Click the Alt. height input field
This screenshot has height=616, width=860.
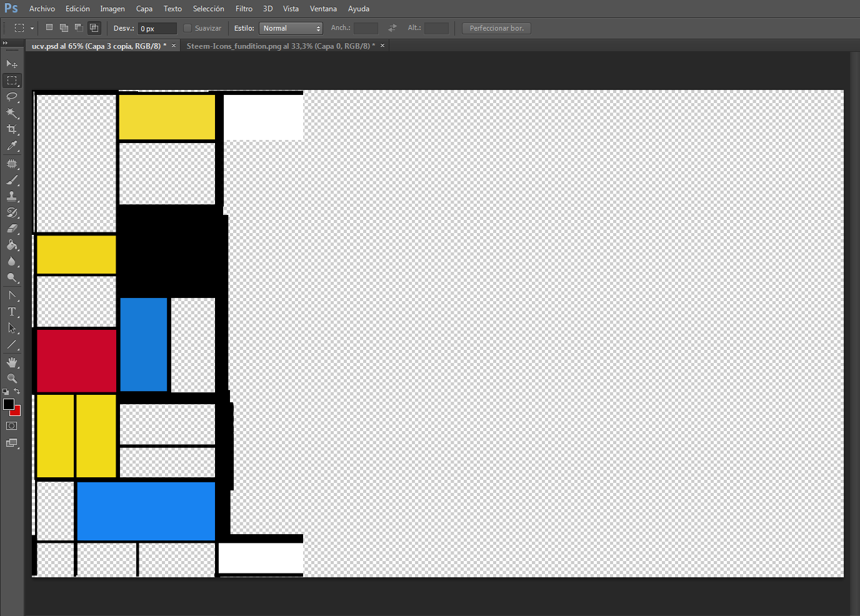[436, 28]
